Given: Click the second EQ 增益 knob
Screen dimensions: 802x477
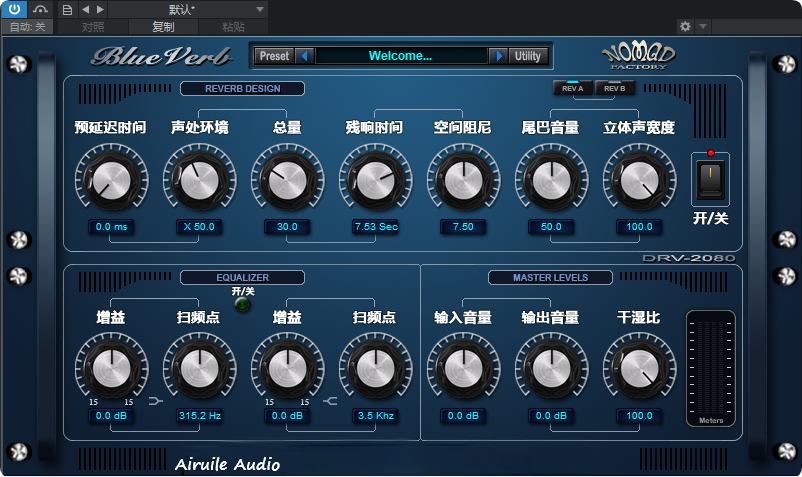Looking at the screenshot, I should pyautogui.click(x=287, y=369).
